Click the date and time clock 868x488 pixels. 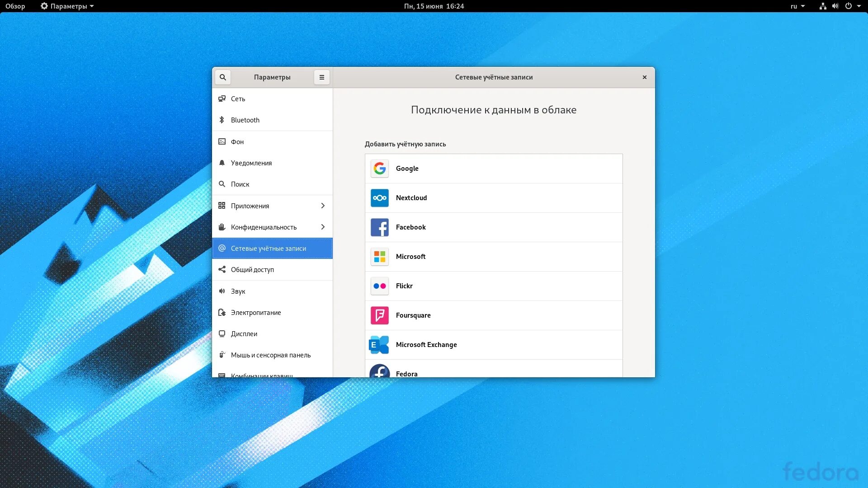pos(434,6)
